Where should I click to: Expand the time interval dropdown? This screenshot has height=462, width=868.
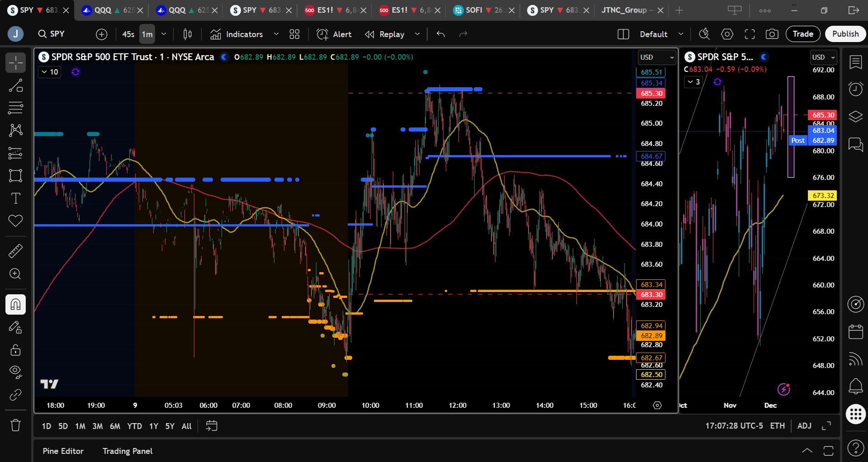pos(164,34)
